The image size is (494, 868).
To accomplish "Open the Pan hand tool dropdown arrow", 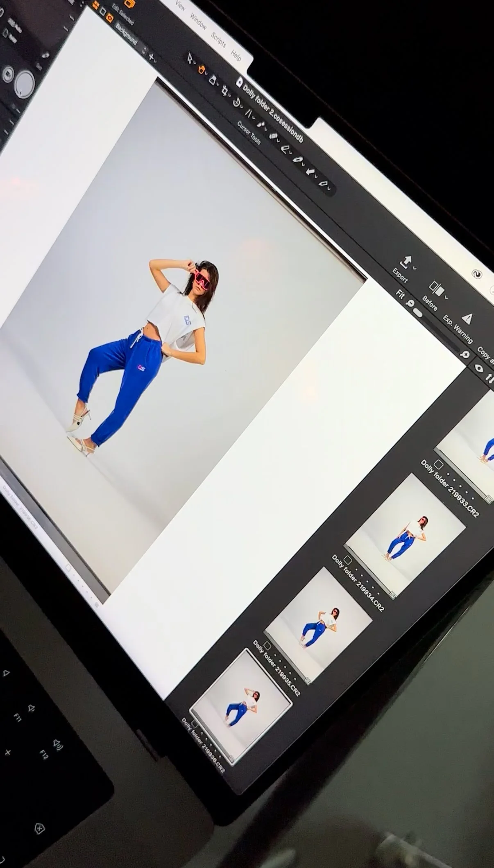I will pyautogui.click(x=207, y=74).
